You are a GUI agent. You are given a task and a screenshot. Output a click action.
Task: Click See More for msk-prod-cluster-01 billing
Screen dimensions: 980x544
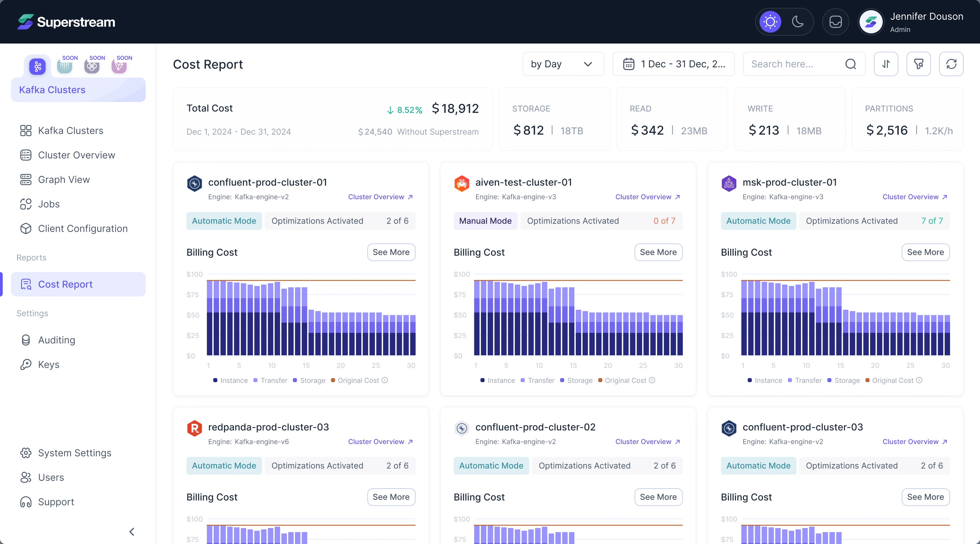[925, 252]
